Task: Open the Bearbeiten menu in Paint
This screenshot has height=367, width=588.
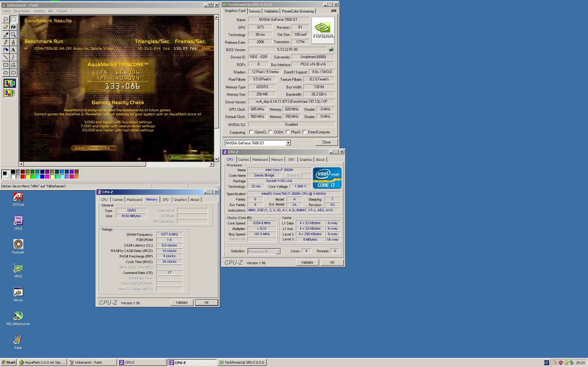Action: (22, 11)
